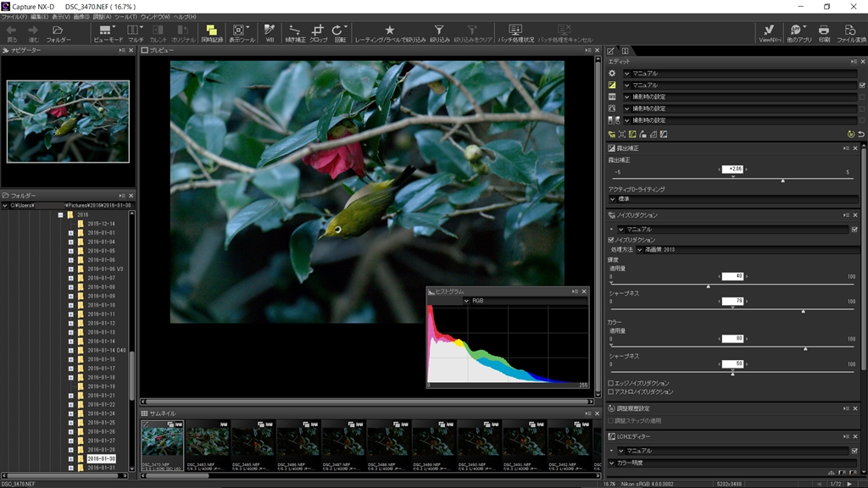Launch ViewNX-i from the toolbar

[x=770, y=32]
